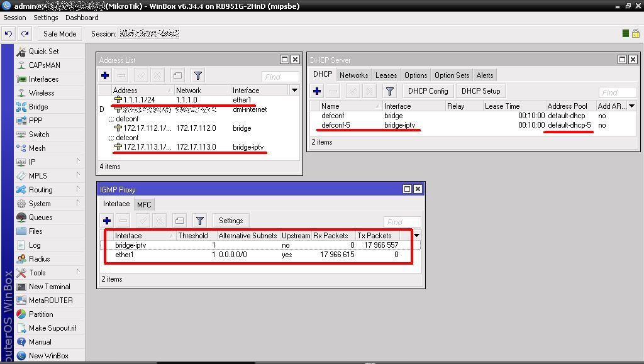
Task: Click Find field in Address List
Action: (280, 77)
